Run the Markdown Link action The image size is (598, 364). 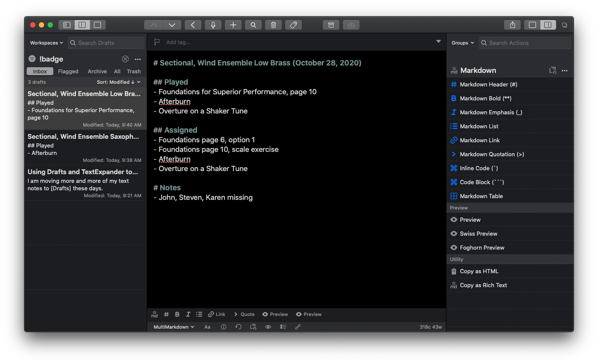510,140
